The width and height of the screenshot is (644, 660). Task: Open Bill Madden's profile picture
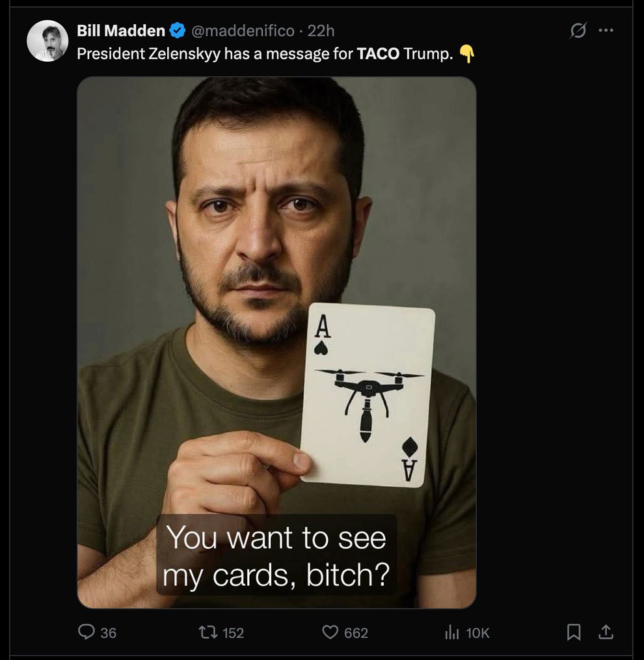point(47,41)
